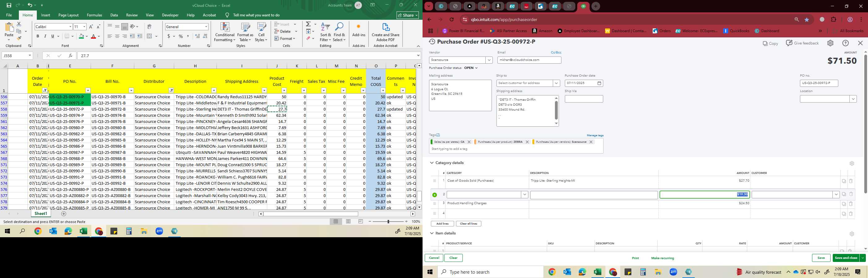Select the Sheet1 worksheet tab
The image size is (868, 278).
pos(41,214)
